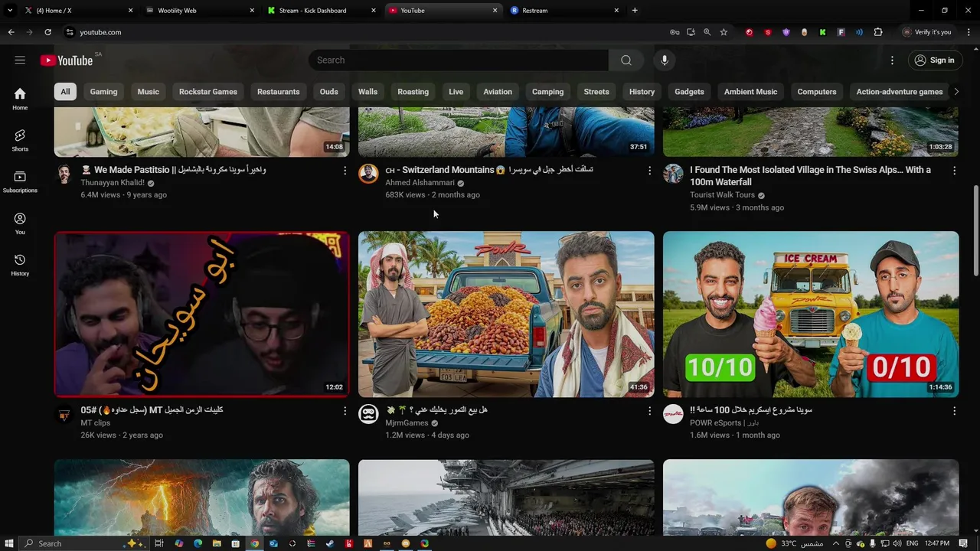Switch to Stream - Kick Dashboard tab

[x=322, y=11]
